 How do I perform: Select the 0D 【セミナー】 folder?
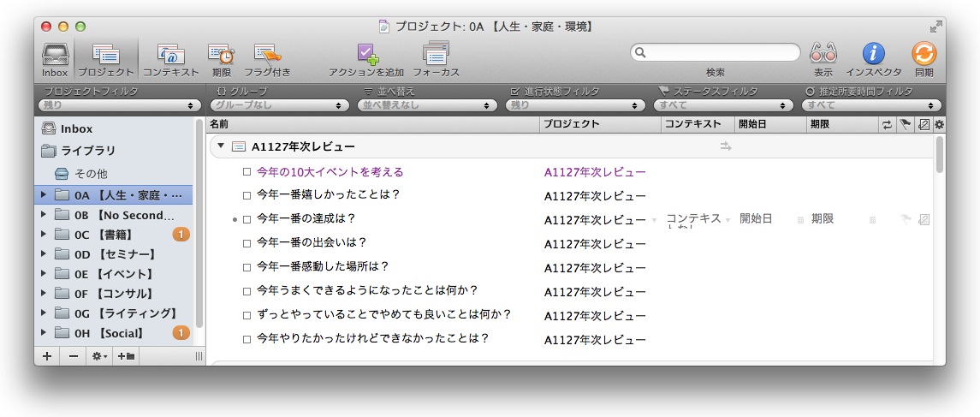coord(114,254)
